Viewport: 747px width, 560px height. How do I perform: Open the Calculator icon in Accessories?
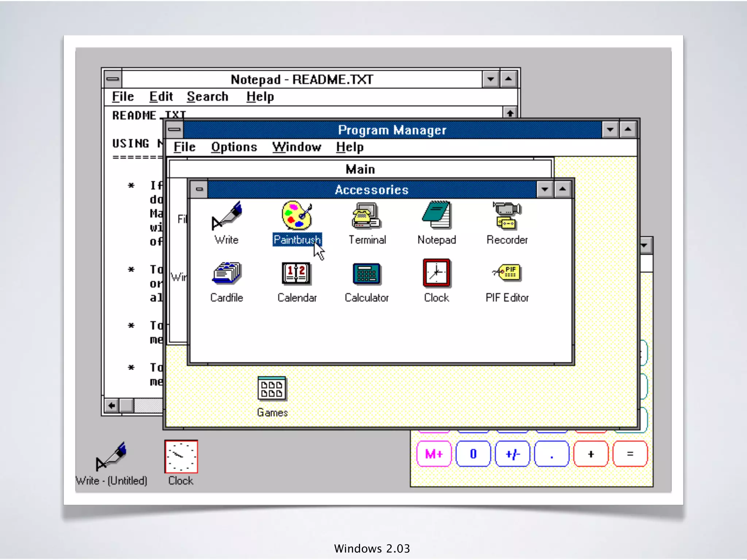point(367,274)
